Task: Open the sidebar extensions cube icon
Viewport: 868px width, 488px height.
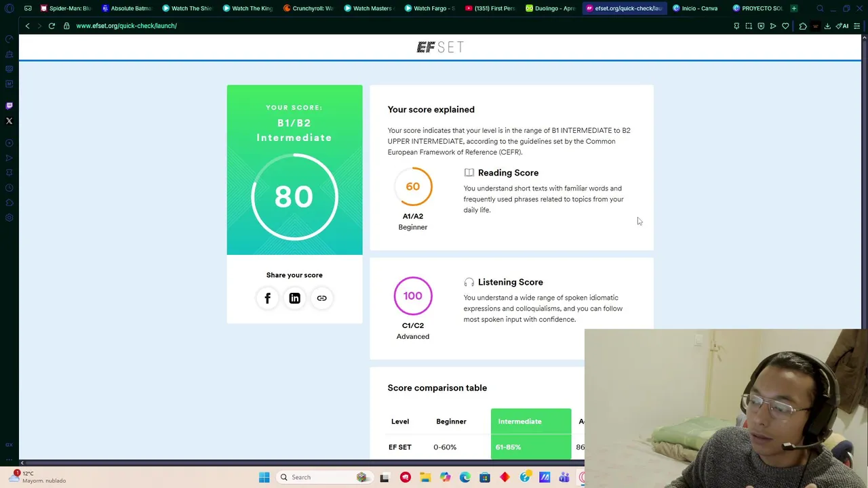Action: tap(9, 203)
